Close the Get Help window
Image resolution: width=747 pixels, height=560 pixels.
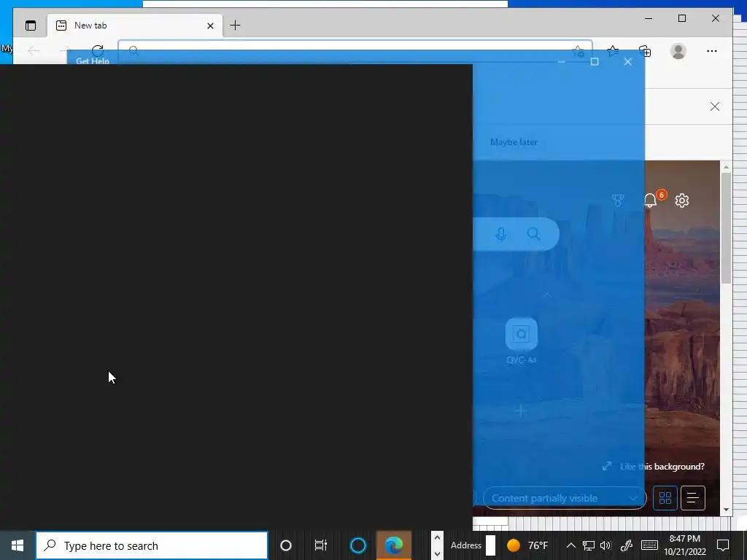point(628,61)
